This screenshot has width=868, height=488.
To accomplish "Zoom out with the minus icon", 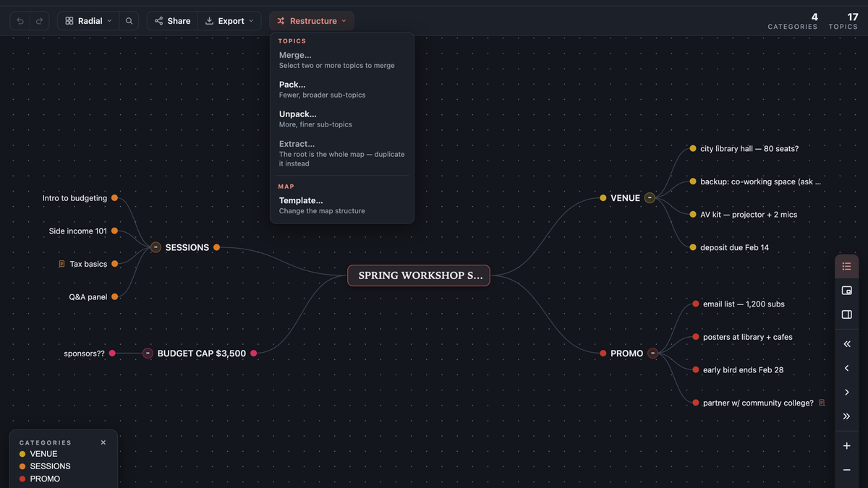I will 847,470.
